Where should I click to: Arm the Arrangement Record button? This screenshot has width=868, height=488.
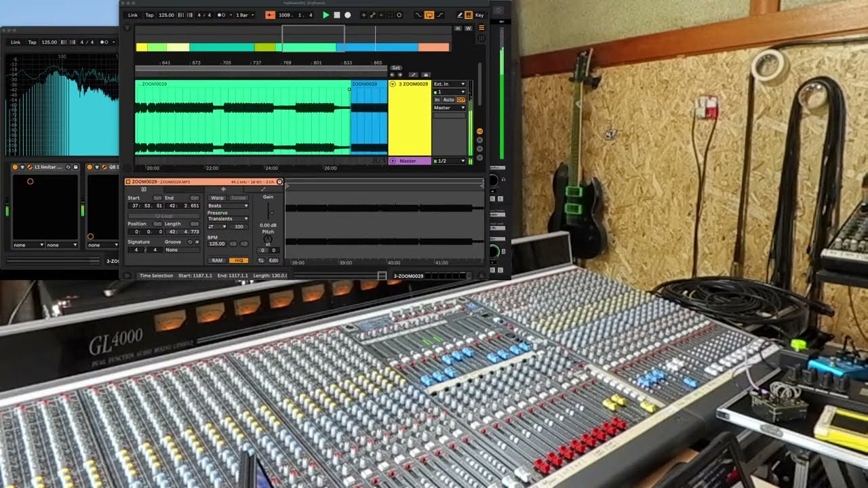pos(347,15)
